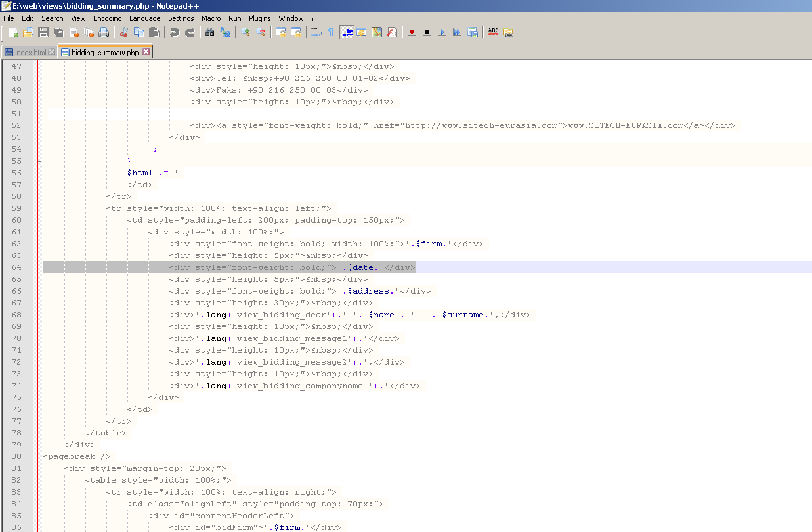The width and height of the screenshot is (812, 532).
Task: Click line number 64 in the margin
Action: pos(16,267)
